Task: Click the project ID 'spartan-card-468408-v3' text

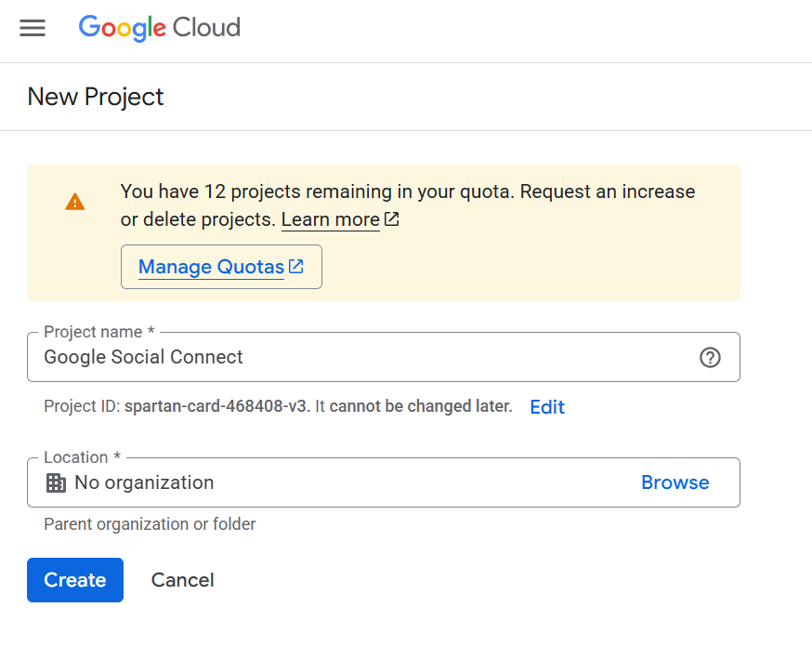Action: pos(216,406)
